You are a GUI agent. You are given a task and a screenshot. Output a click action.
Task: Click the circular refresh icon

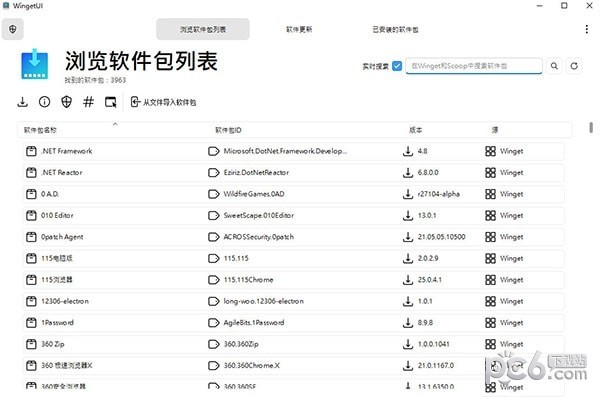coord(574,66)
